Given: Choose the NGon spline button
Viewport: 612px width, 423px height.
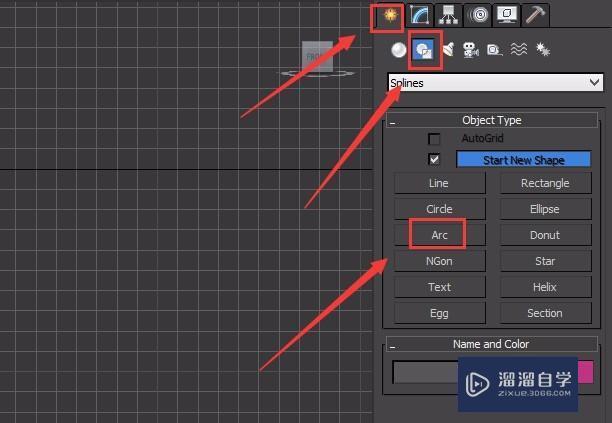Looking at the screenshot, I should [440, 261].
